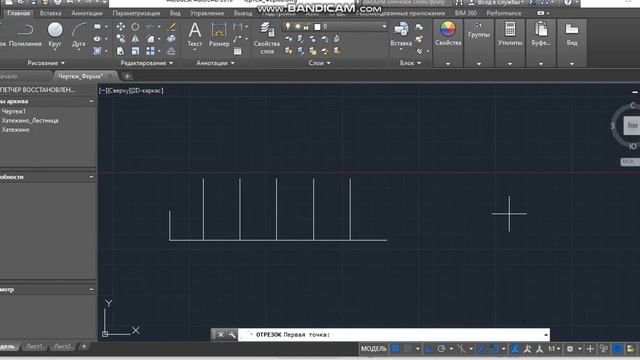Switch to the Управление ribbon tab

coord(207,13)
